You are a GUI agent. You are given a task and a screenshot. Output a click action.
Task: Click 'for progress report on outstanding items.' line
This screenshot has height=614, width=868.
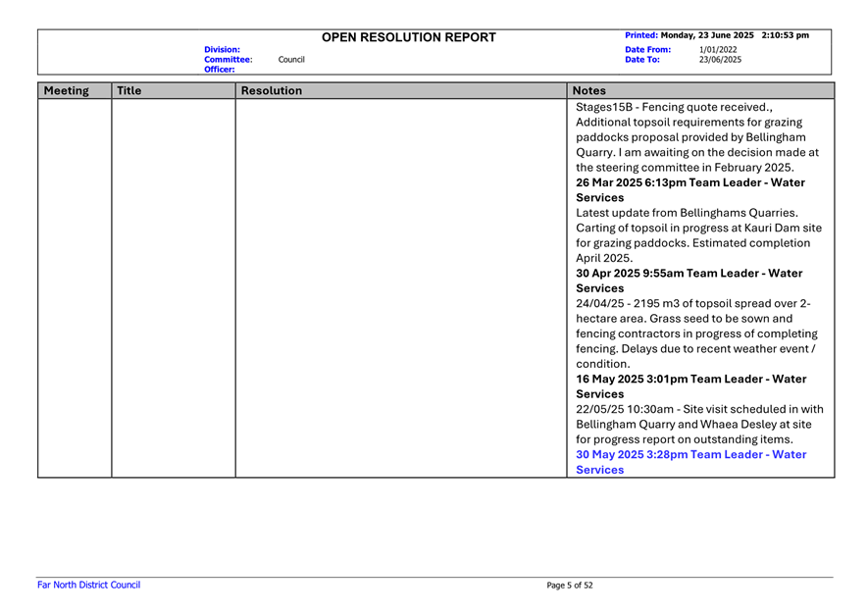point(685,439)
